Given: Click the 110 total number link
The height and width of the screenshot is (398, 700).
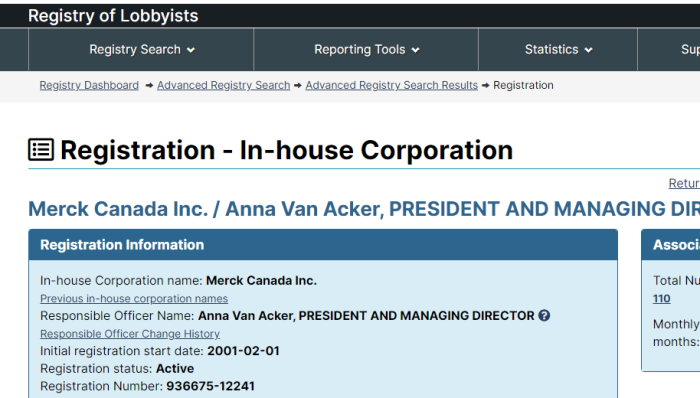Looking at the screenshot, I should (x=662, y=298).
